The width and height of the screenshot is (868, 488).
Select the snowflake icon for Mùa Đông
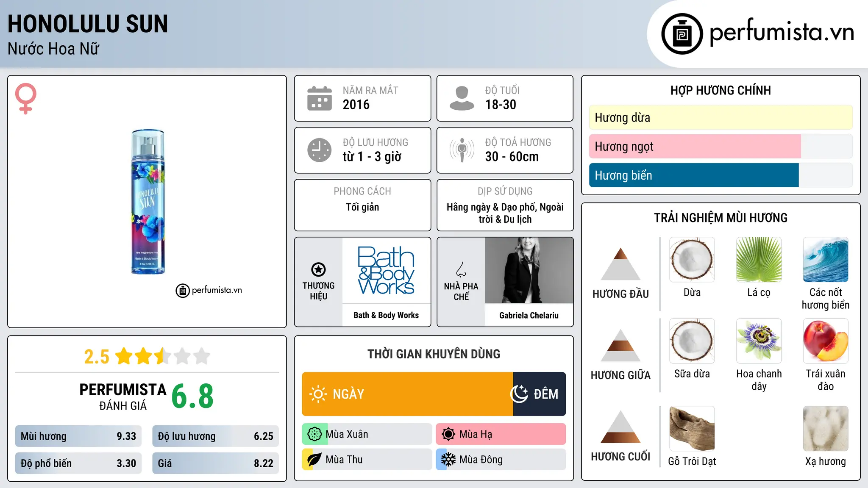(x=448, y=460)
